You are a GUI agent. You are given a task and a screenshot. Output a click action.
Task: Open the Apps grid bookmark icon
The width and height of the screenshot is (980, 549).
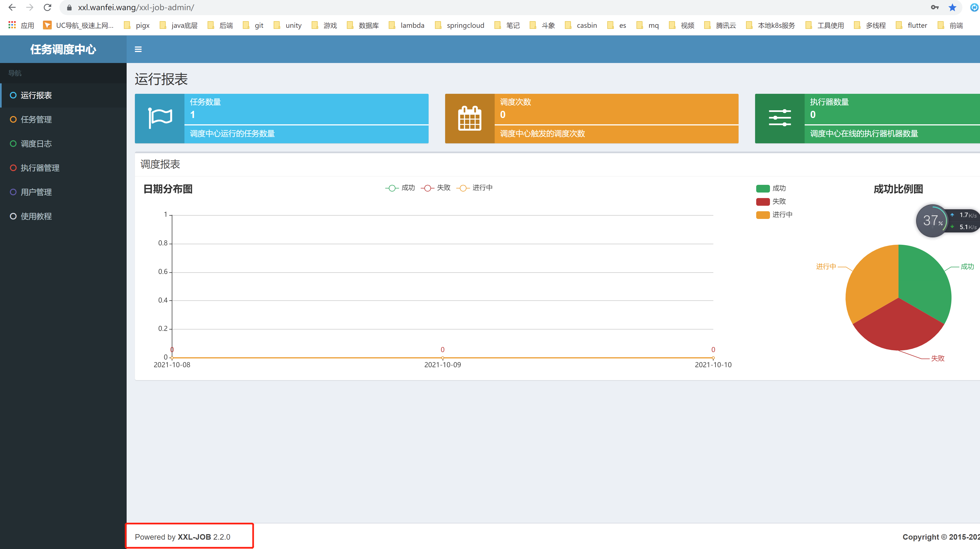pos(12,25)
